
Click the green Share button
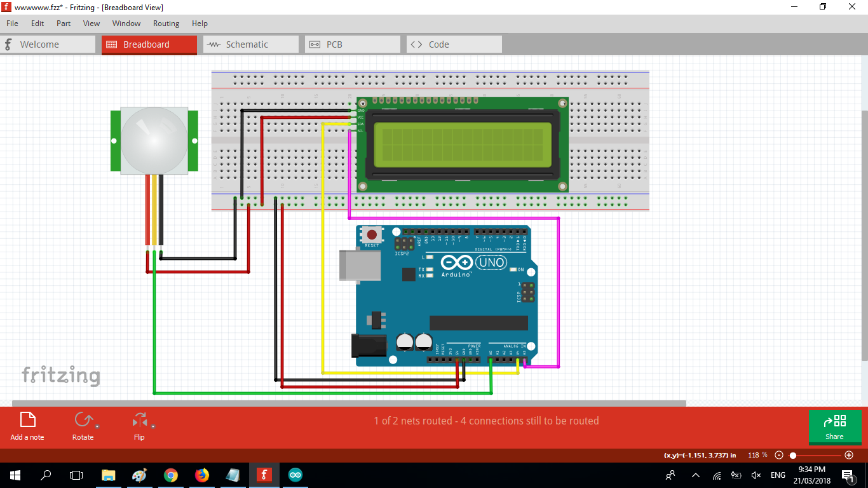[x=835, y=427]
